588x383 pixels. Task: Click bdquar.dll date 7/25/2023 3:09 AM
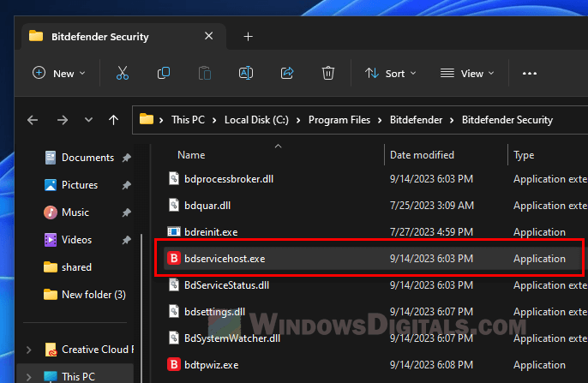pyautogui.click(x=432, y=206)
